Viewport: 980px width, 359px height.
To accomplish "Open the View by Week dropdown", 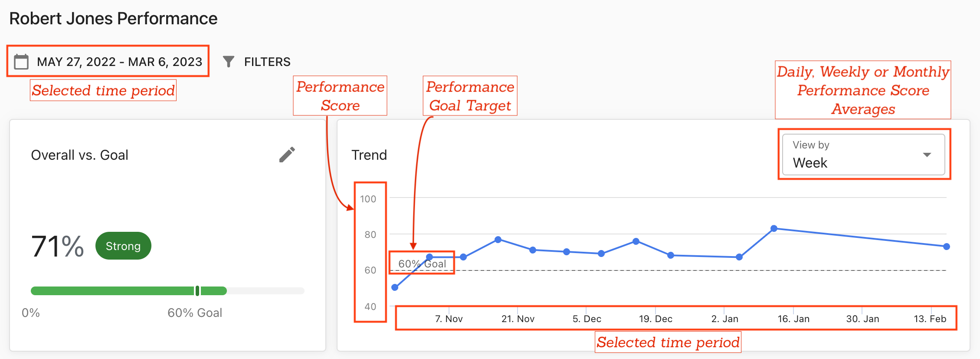I will (x=863, y=155).
